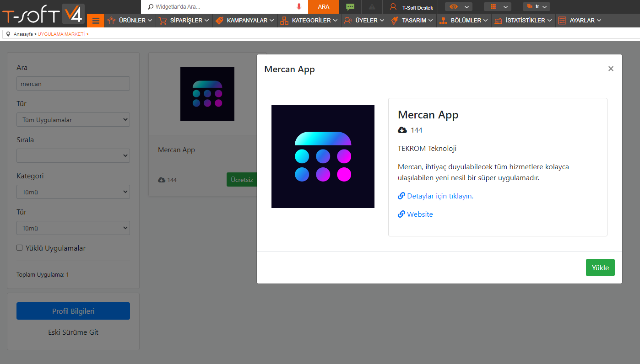Open the BÖLÜMLER menu
640x364 pixels.
pyautogui.click(x=464, y=21)
